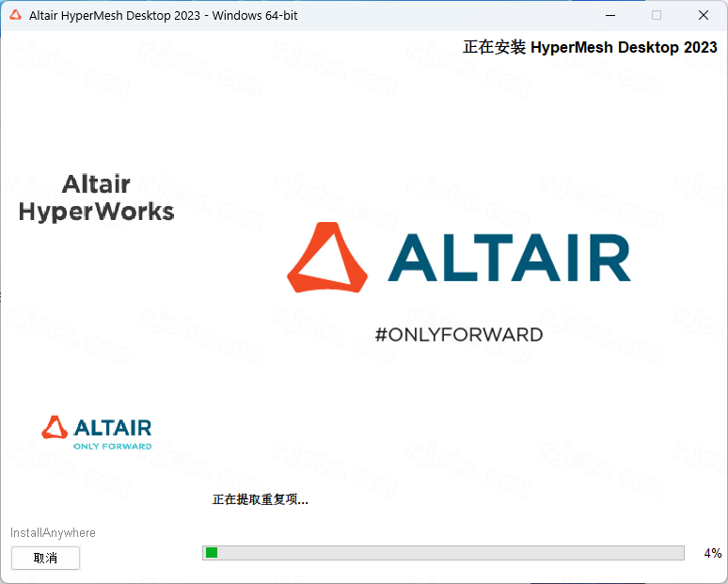Screen dimensions: 728x584
Task: Click the window title Altair HyperMesh Desktop 2023
Action: [x=164, y=15]
